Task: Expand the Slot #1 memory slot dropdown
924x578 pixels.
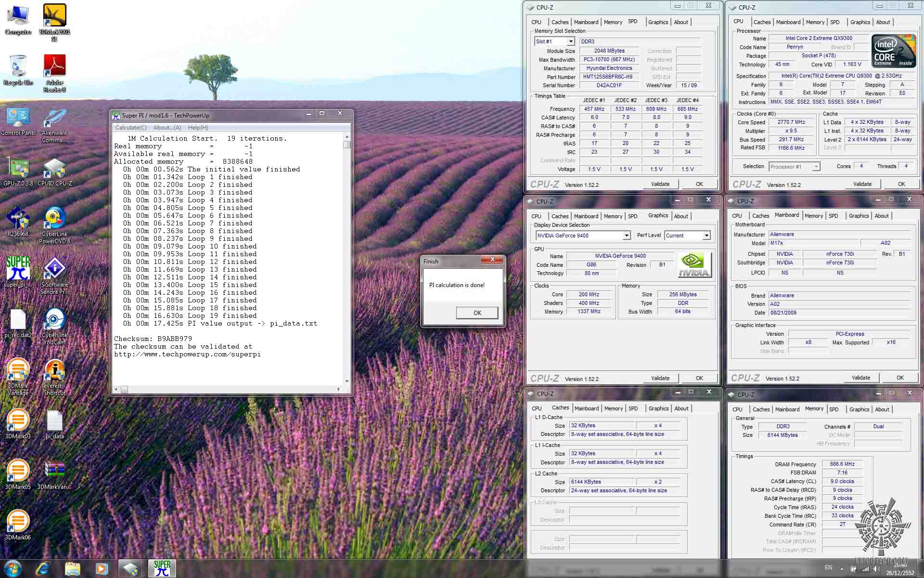Action: tap(571, 41)
